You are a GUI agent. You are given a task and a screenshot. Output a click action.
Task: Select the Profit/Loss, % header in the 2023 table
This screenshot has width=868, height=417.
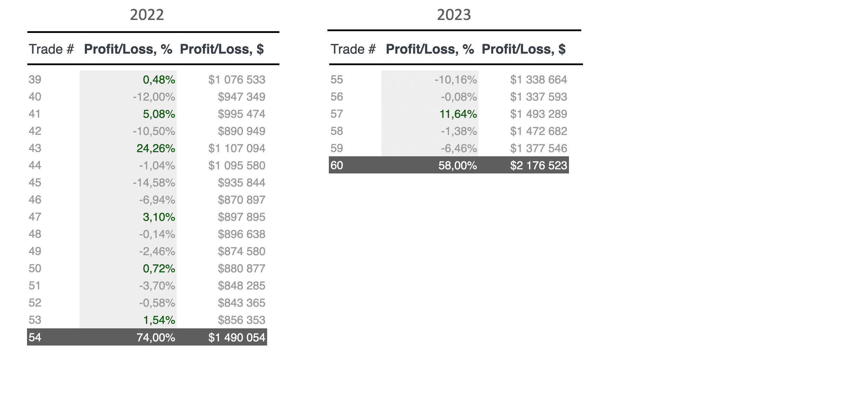point(430,49)
